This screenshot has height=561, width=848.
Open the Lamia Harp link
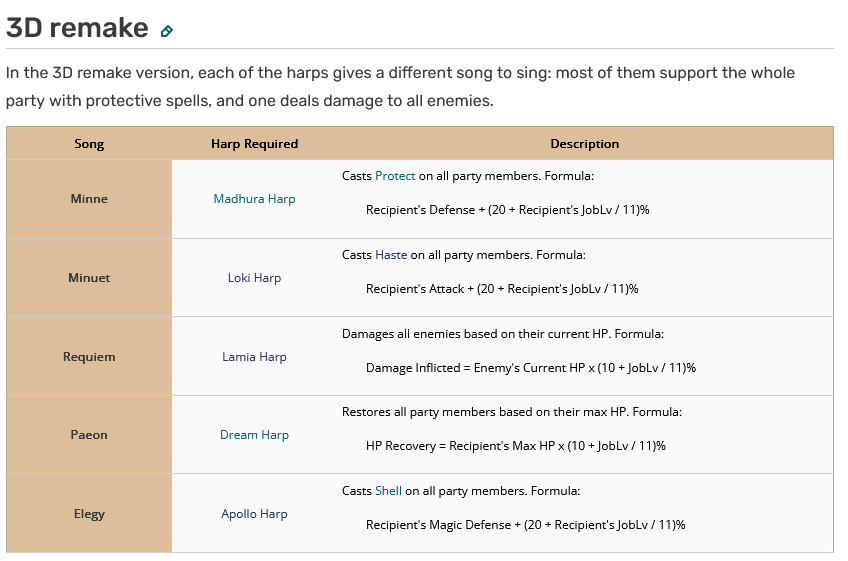click(254, 357)
